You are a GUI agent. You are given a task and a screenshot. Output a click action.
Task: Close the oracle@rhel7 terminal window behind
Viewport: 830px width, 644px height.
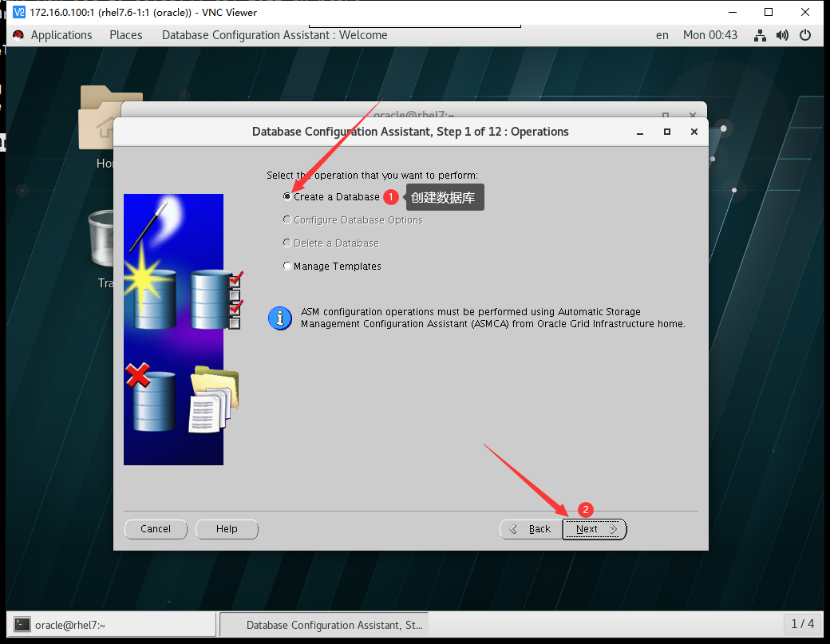693,114
